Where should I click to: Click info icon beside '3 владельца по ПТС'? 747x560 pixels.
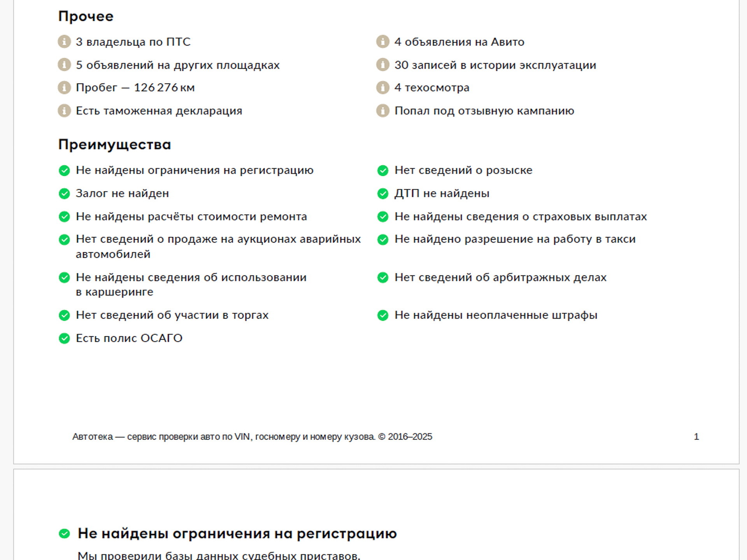pyautogui.click(x=64, y=42)
